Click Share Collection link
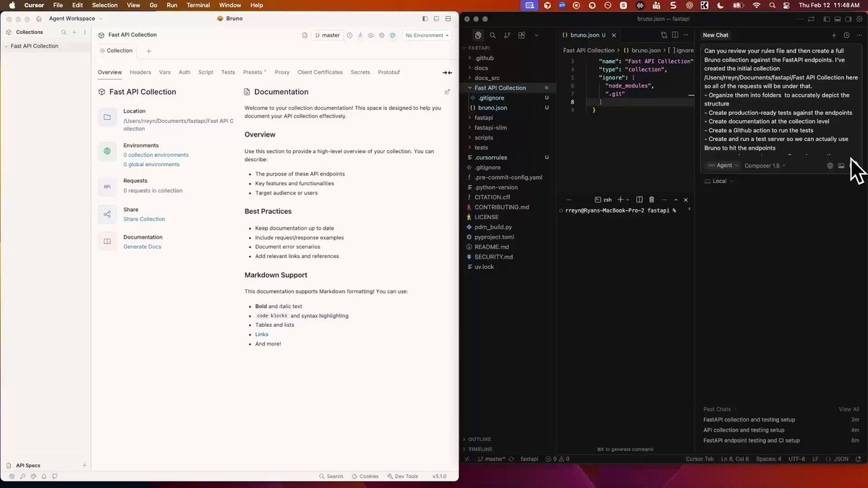 144,219
